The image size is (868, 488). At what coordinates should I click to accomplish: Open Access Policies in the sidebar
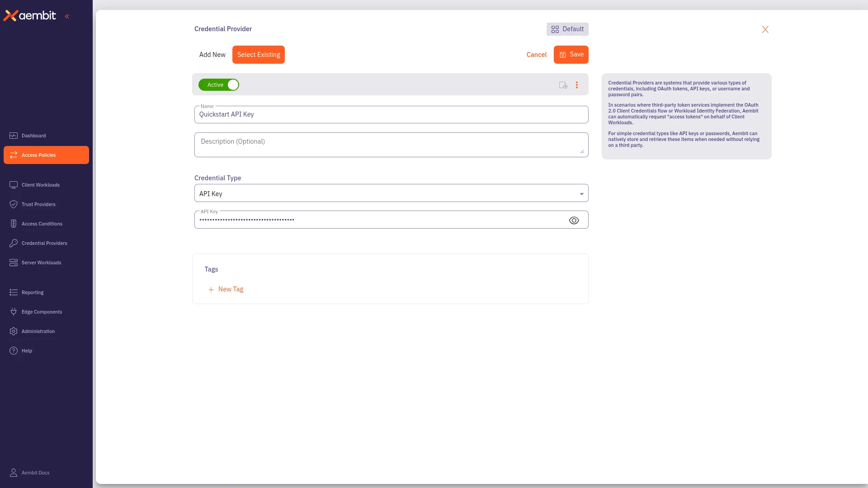46,155
